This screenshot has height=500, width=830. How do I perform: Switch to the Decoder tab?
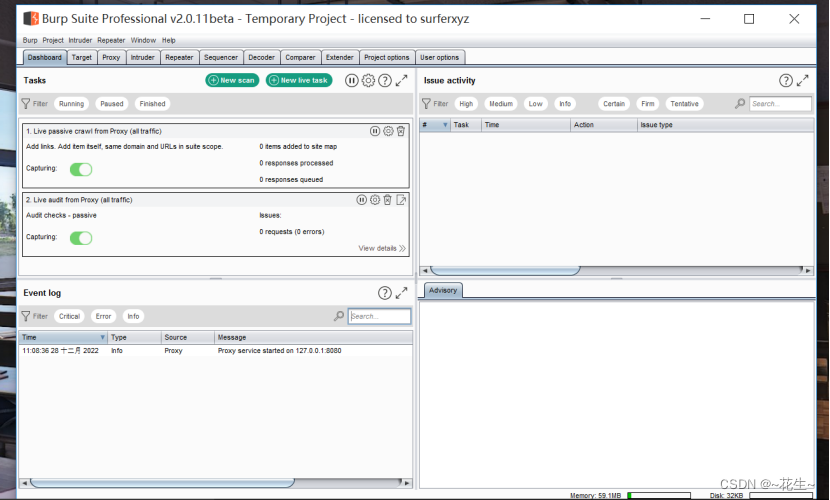(261, 57)
